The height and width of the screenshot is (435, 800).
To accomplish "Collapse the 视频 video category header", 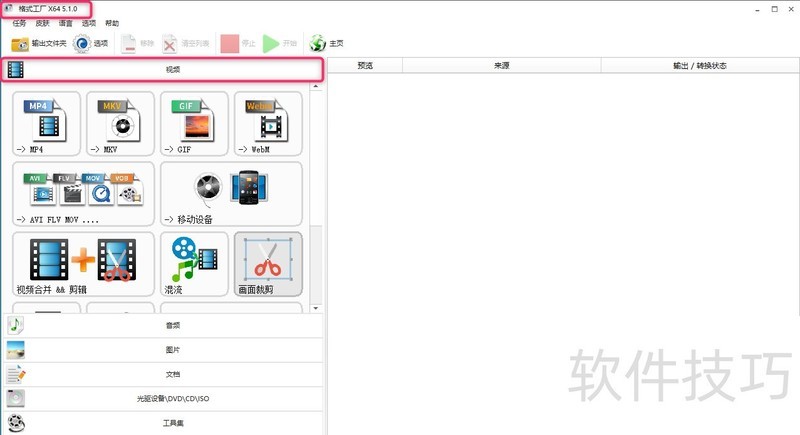I will 162,69.
